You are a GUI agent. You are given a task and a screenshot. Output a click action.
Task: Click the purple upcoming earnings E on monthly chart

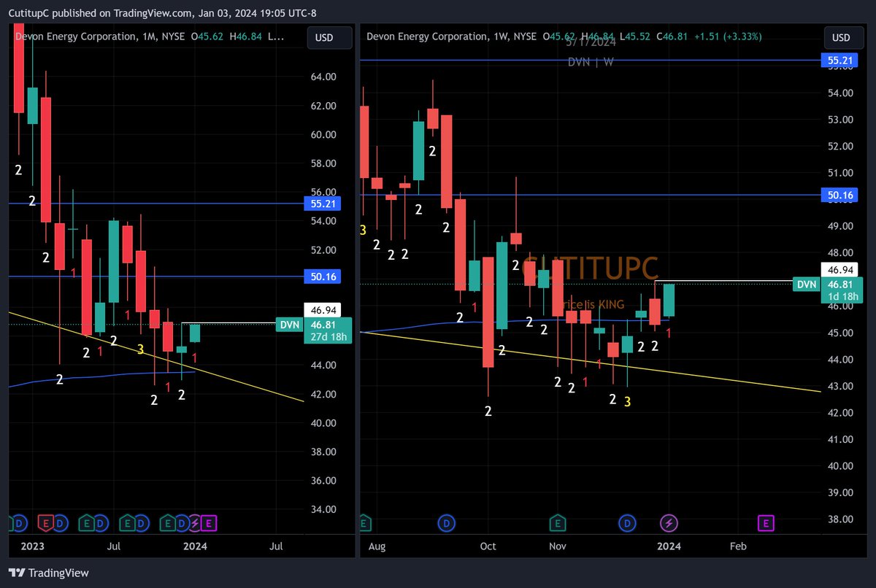tap(209, 522)
